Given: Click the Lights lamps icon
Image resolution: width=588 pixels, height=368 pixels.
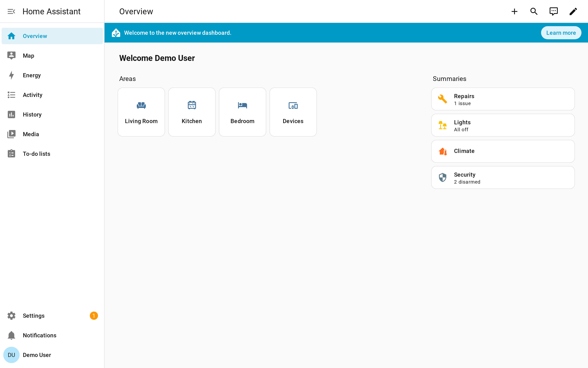Looking at the screenshot, I should pos(442,125).
